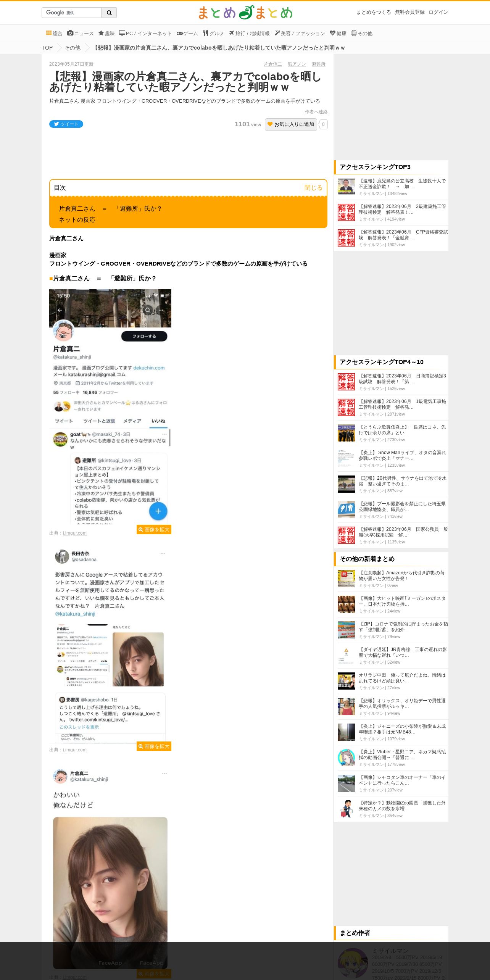Click the iZoo園長 article thumbnail
Screen dimensions: 490x980
point(346,809)
